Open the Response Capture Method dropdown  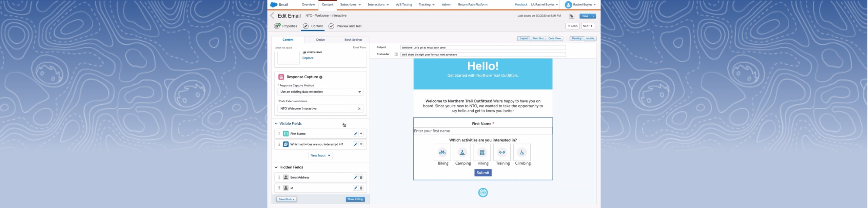point(320,92)
